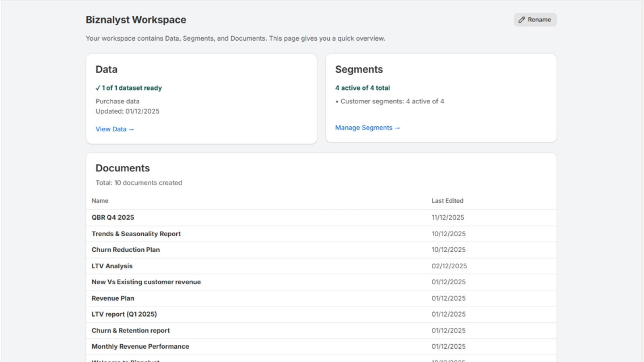The width and height of the screenshot is (644, 362).
Task: Open the Monthly Revenue Performance document
Action: 140,346
